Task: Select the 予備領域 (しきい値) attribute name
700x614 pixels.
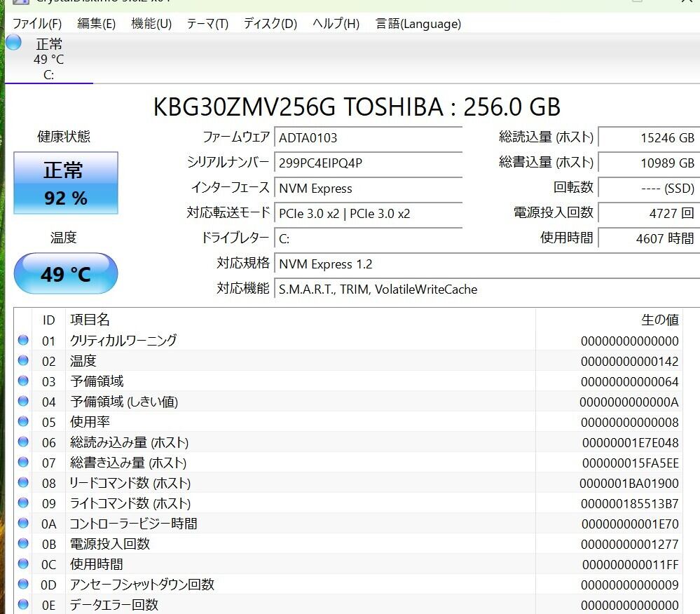Action: [x=124, y=402]
